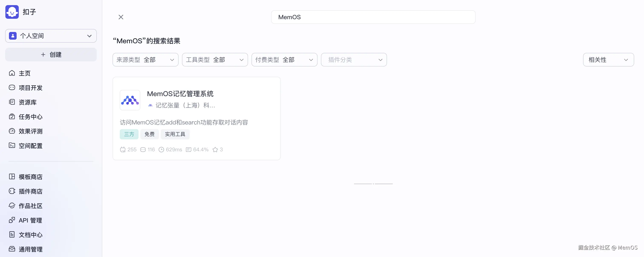Click the task center icon
Image resolution: width=644 pixels, height=257 pixels.
pos(12,117)
